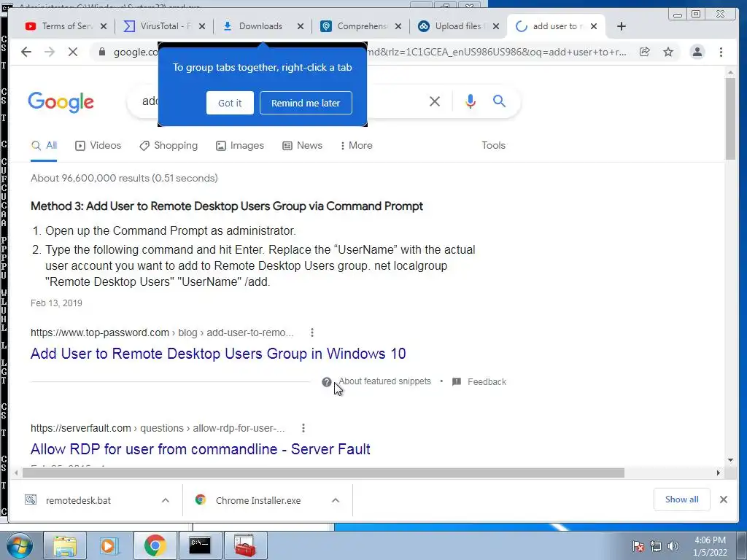Viewport: 747px width, 560px height.
Task: Open the Windows Start menu
Action: coord(20,545)
